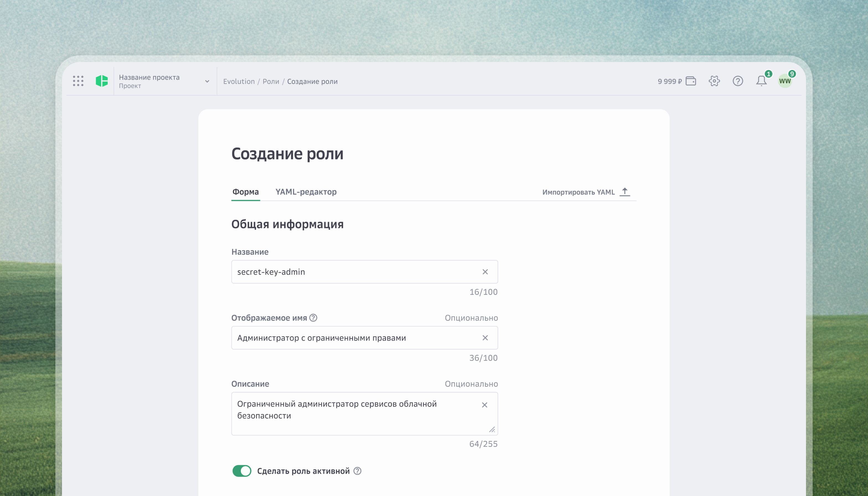Click the Название проекта label
The image size is (868, 496).
(x=149, y=77)
